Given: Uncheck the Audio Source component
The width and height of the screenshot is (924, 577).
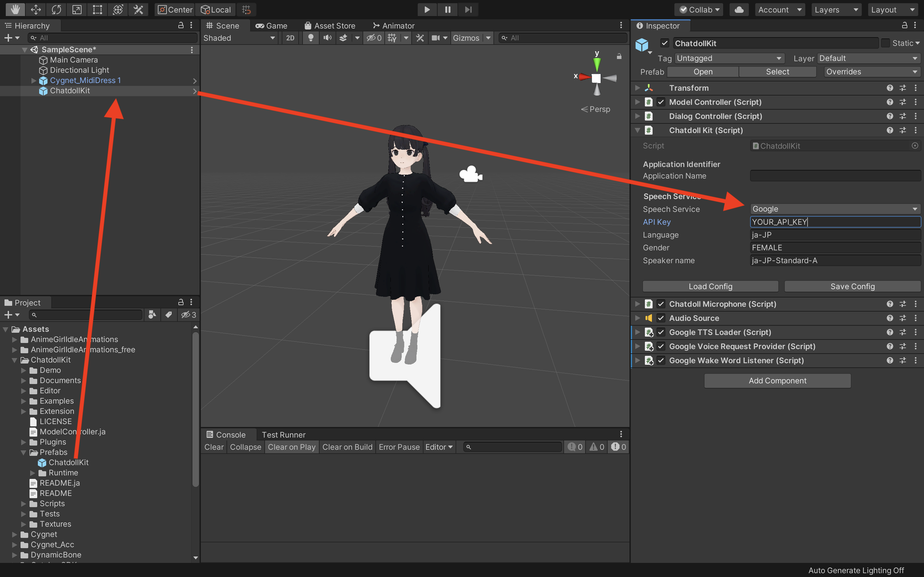Looking at the screenshot, I should point(661,318).
